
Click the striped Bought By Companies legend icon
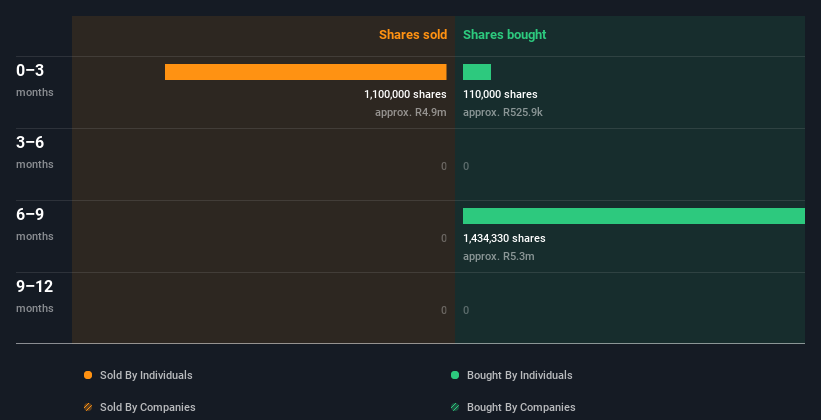pyautogui.click(x=455, y=407)
